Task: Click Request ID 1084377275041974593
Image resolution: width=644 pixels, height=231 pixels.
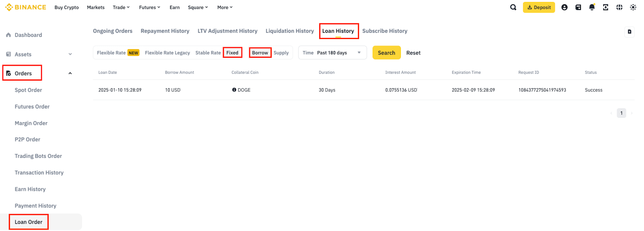Action: [x=542, y=90]
